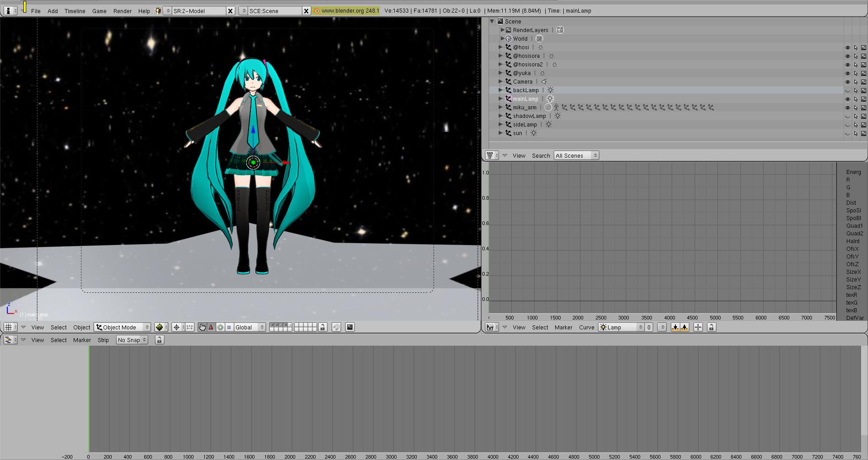Open the Global orientation dropdown
This screenshot has height=460, width=868.
coord(250,327)
